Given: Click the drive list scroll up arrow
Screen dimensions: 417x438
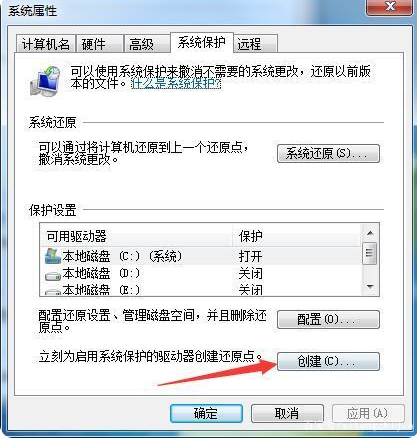Looking at the screenshot, I should click(370, 233).
